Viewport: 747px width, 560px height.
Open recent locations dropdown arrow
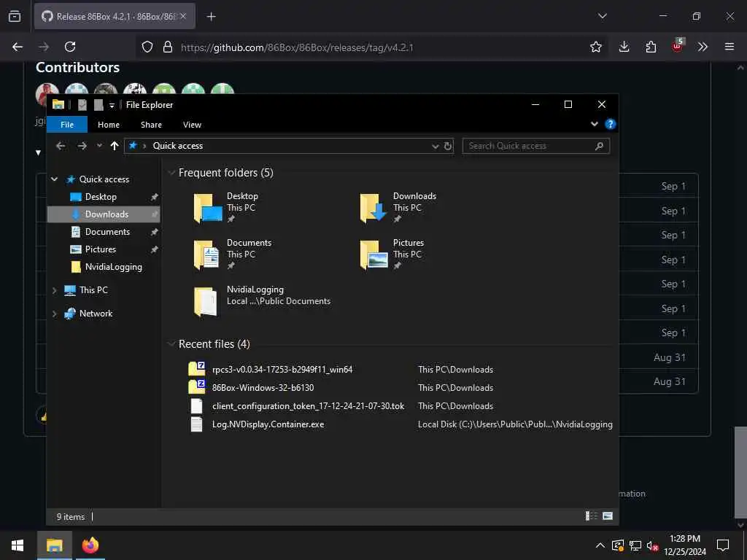click(x=99, y=146)
